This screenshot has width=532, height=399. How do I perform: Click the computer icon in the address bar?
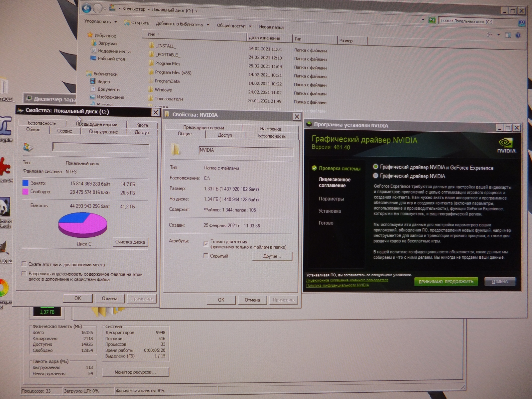click(112, 8)
